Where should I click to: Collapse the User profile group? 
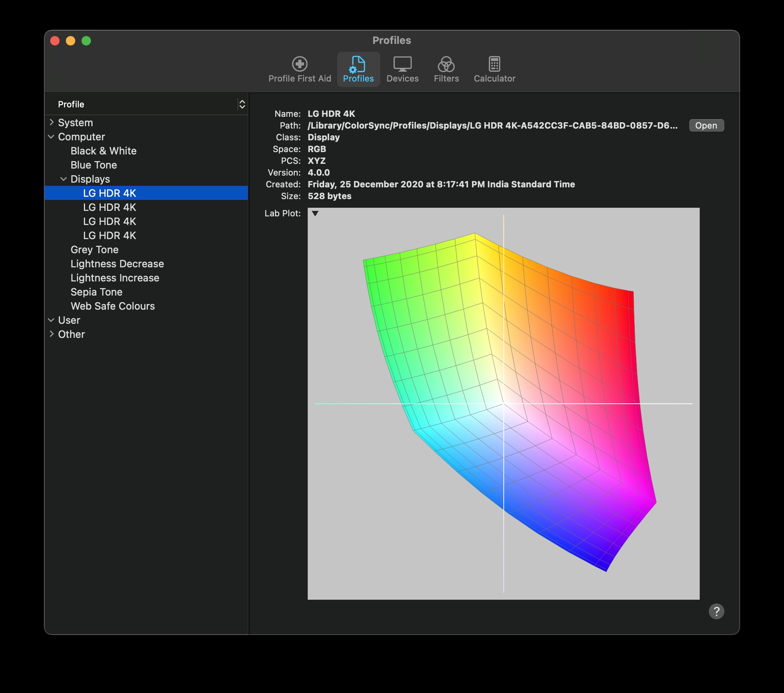[51, 320]
